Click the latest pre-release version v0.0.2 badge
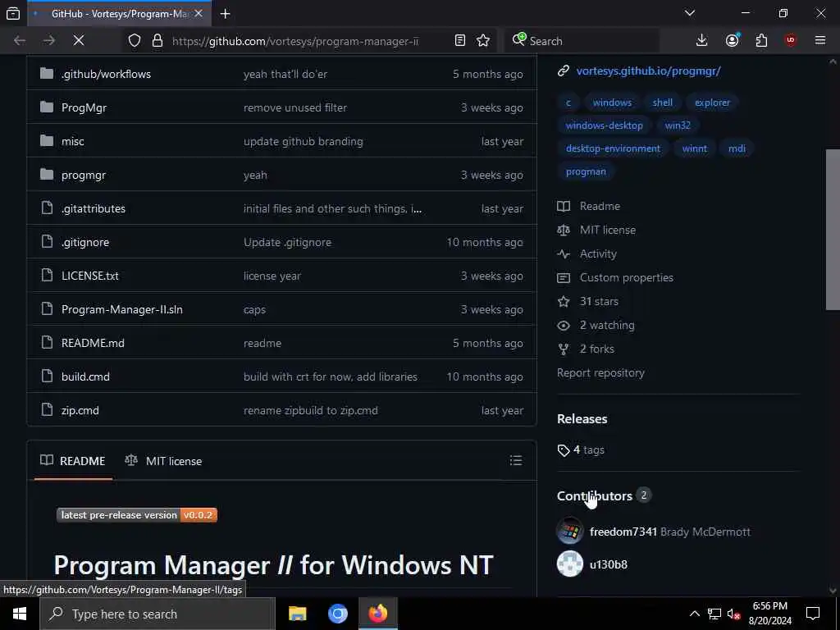840x630 pixels. click(x=137, y=515)
